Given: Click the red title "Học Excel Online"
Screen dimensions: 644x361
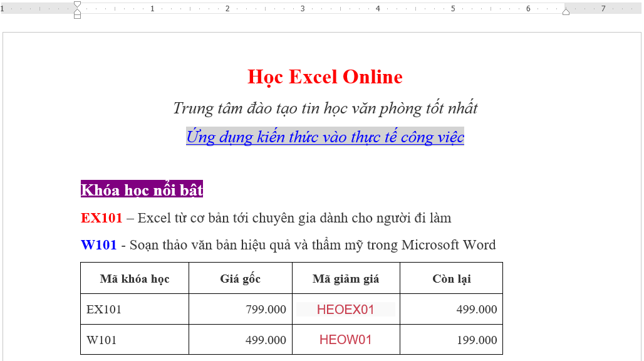Looking at the screenshot, I should (325, 76).
